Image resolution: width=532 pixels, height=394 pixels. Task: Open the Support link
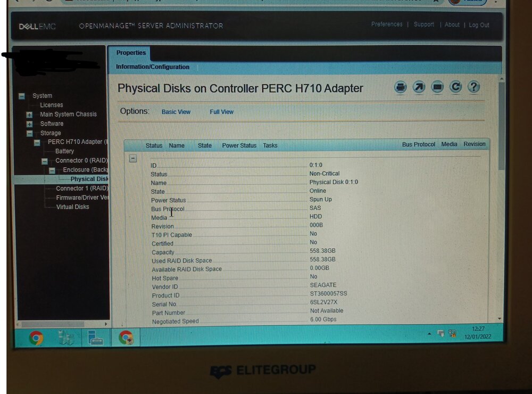pyautogui.click(x=424, y=24)
